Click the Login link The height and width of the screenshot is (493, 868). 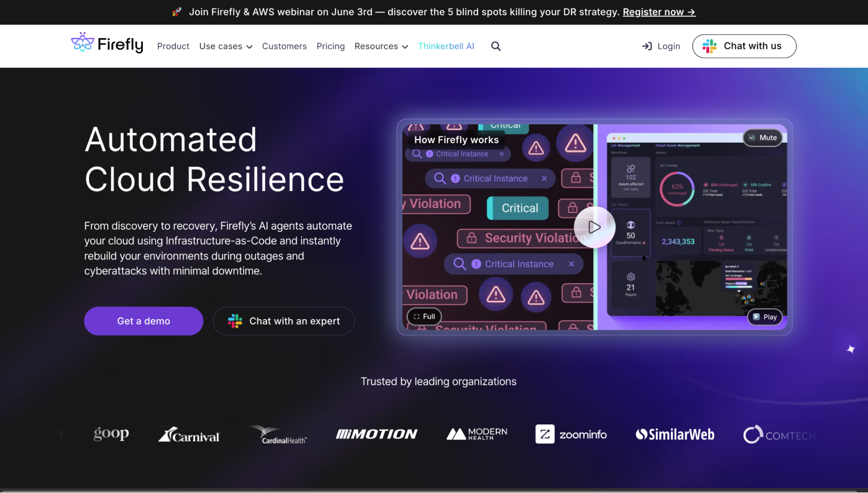pyautogui.click(x=661, y=46)
